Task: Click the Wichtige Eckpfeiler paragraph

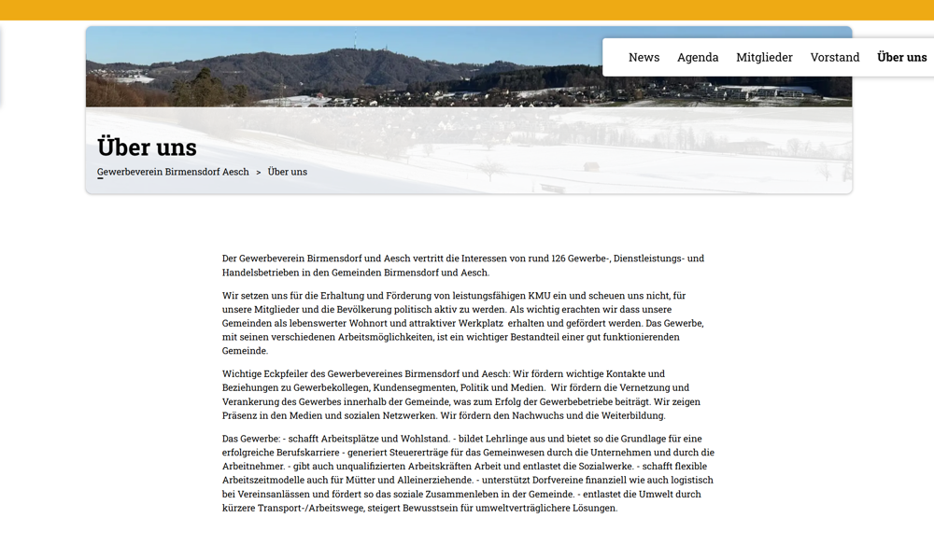Action: click(462, 395)
